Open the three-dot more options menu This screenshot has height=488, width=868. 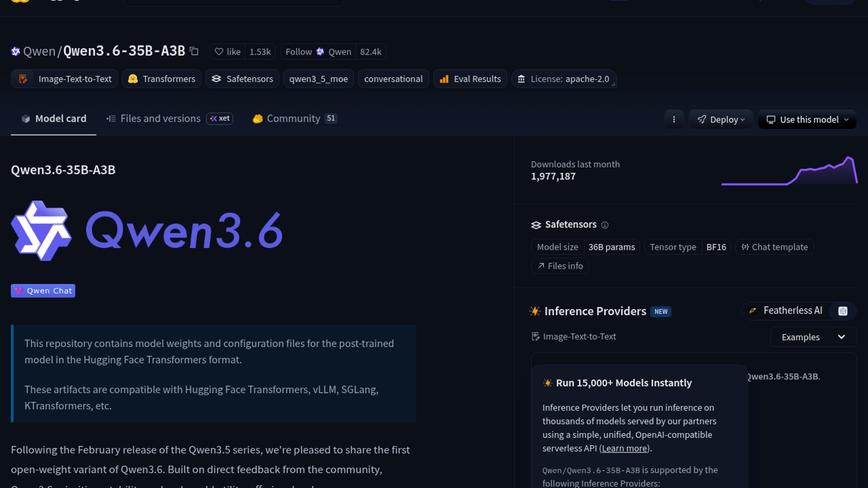click(x=674, y=119)
